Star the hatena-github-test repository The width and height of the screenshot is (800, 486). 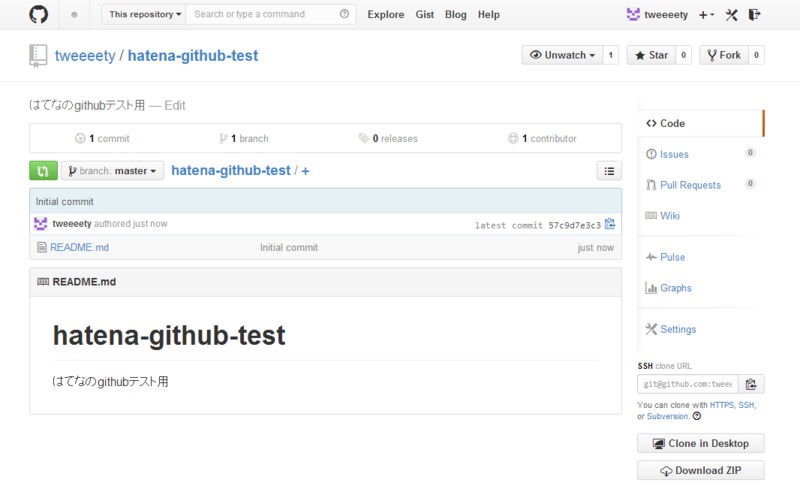pyautogui.click(x=652, y=55)
